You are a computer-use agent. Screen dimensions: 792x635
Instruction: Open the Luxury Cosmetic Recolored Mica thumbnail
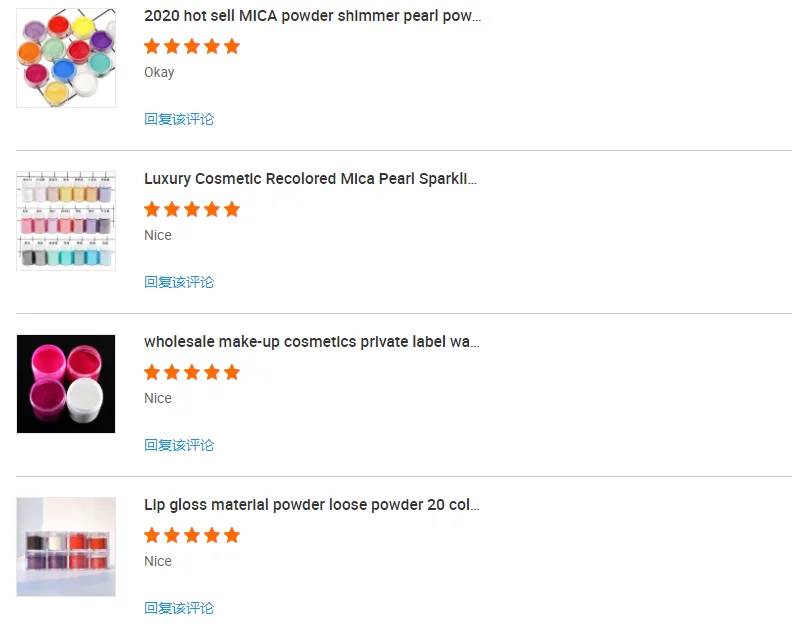coord(66,221)
